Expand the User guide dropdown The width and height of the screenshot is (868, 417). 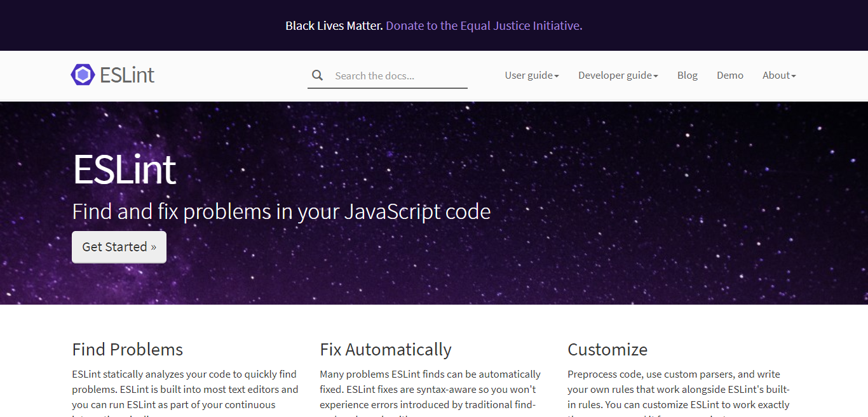coord(532,76)
